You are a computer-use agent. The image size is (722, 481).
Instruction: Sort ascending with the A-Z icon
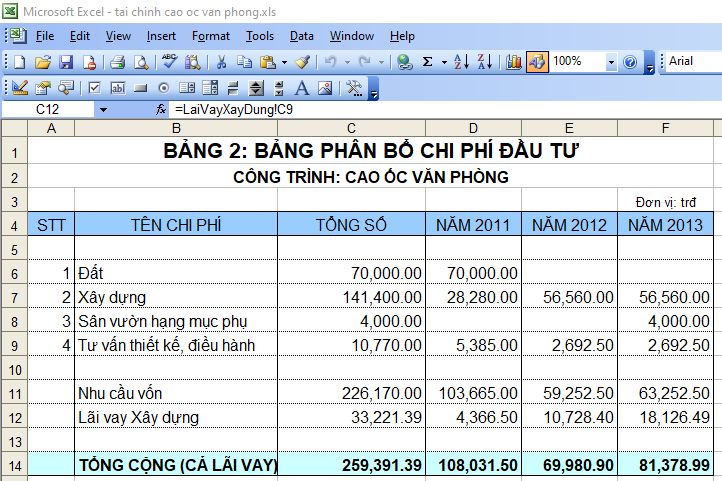[x=461, y=62]
